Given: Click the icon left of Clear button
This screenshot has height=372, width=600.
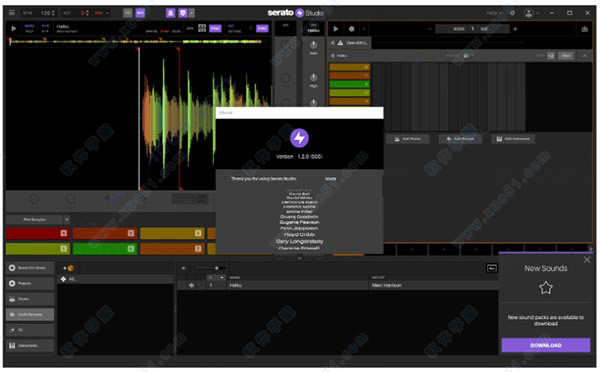Looking at the screenshot, I should (551, 56).
